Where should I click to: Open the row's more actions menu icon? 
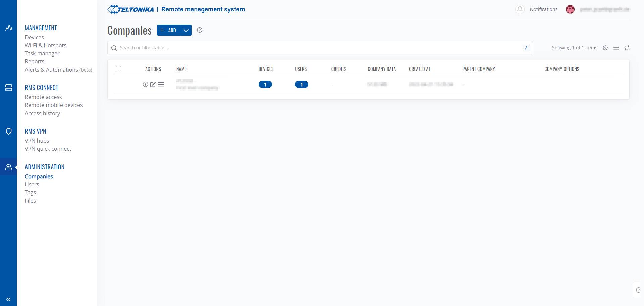161,84
